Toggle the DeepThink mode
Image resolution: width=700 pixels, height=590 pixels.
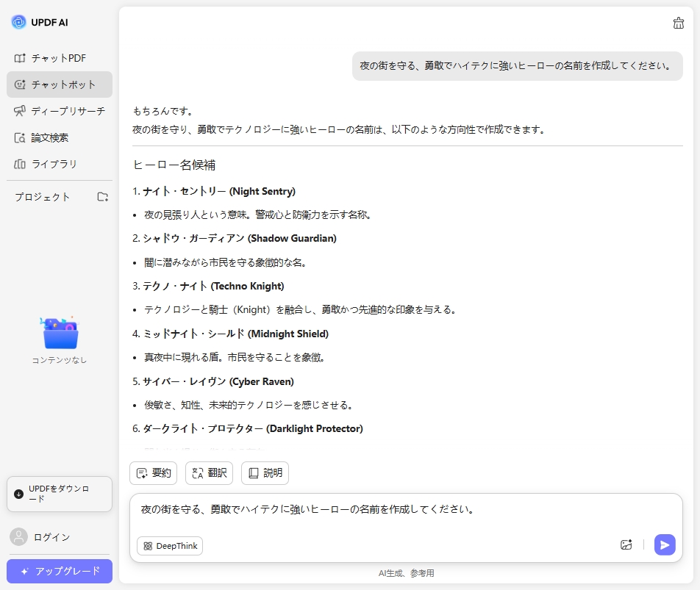click(170, 546)
